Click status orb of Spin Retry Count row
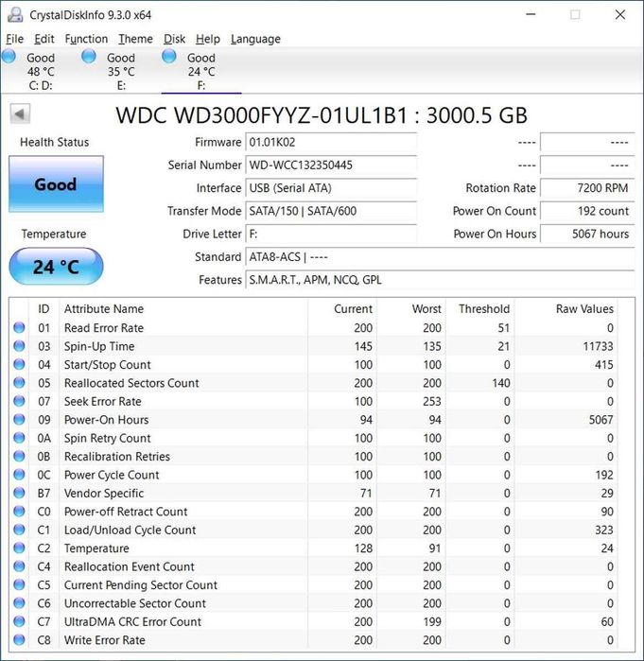This screenshot has height=661, width=644. point(19,438)
